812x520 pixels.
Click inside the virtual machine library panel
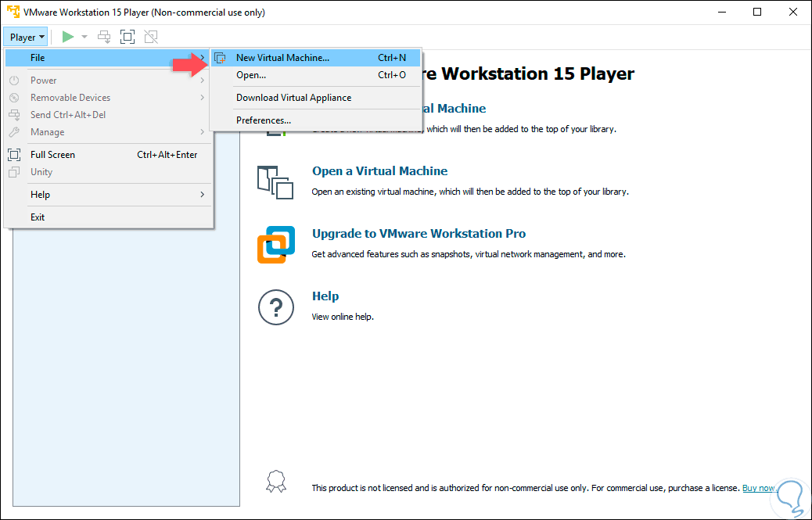[126, 368]
